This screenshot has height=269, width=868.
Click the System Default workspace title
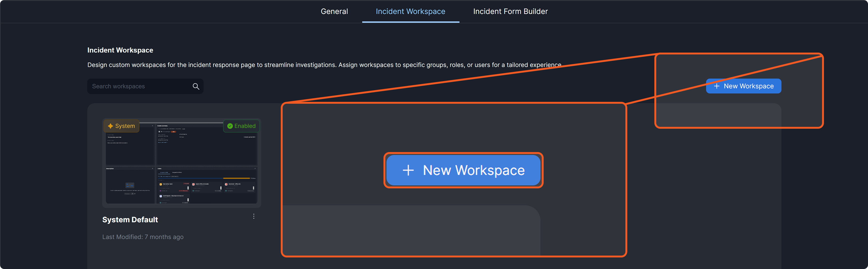click(130, 219)
